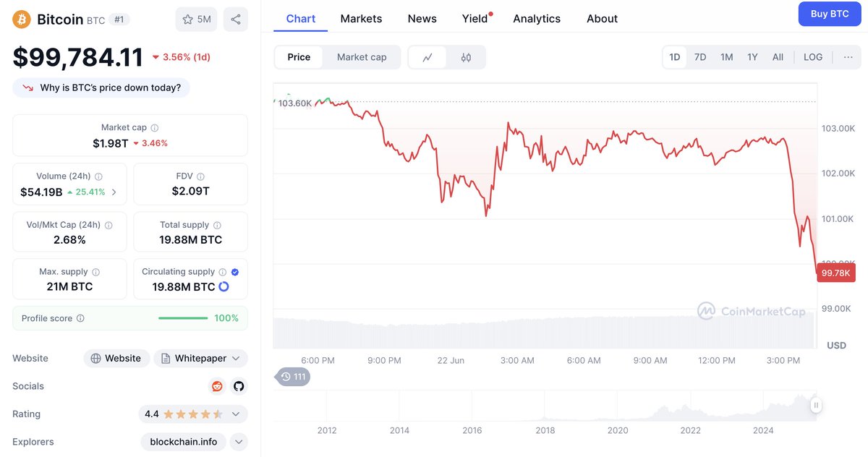Switch chart to Market cap

click(x=362, y=57)
